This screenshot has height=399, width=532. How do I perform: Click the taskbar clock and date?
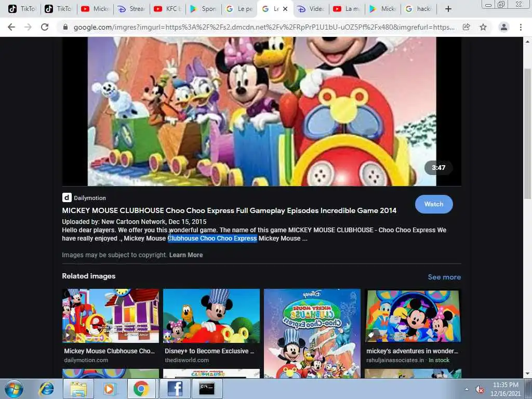(505, 389)
